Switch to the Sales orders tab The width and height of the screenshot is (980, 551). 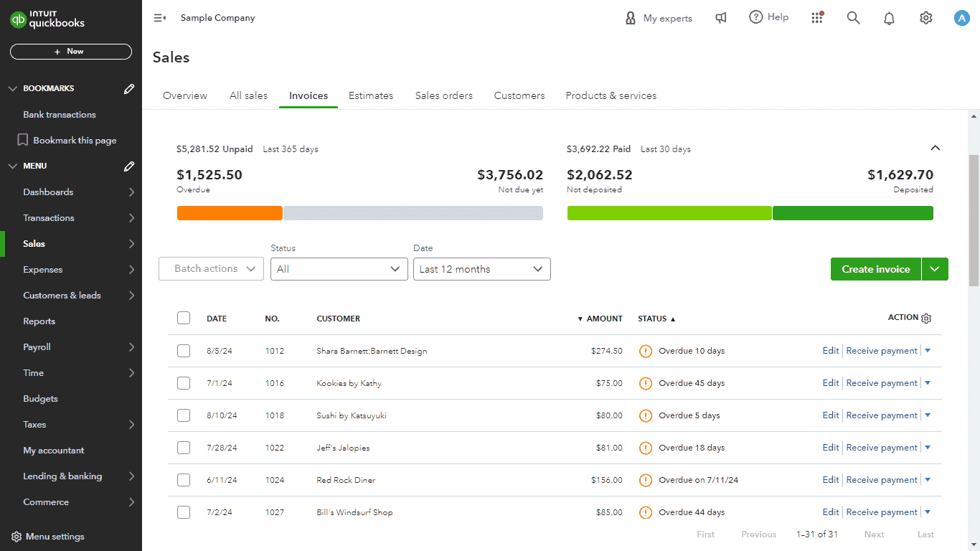pyautogui.click(x=444, y=95)
